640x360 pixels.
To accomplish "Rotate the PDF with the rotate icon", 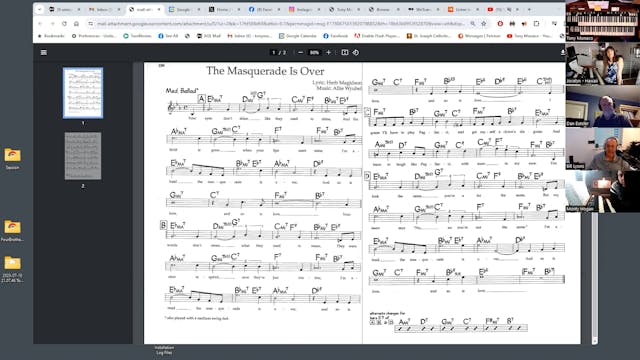I will 356,53.
